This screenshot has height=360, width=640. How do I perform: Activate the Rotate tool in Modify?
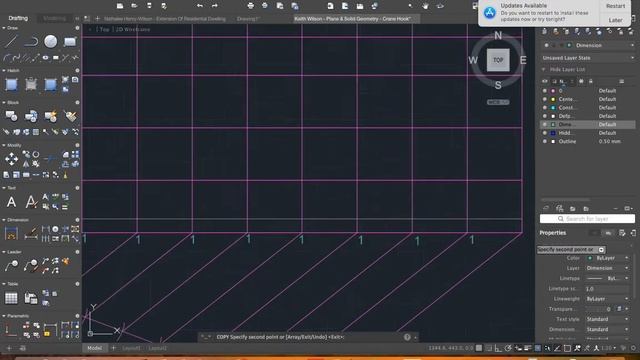coord(36,154)
